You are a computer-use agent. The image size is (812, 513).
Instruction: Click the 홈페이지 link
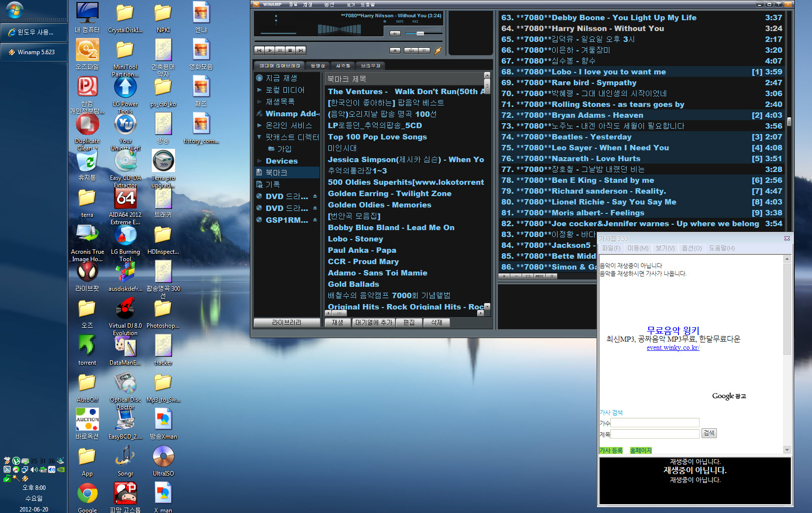point(640,451)
